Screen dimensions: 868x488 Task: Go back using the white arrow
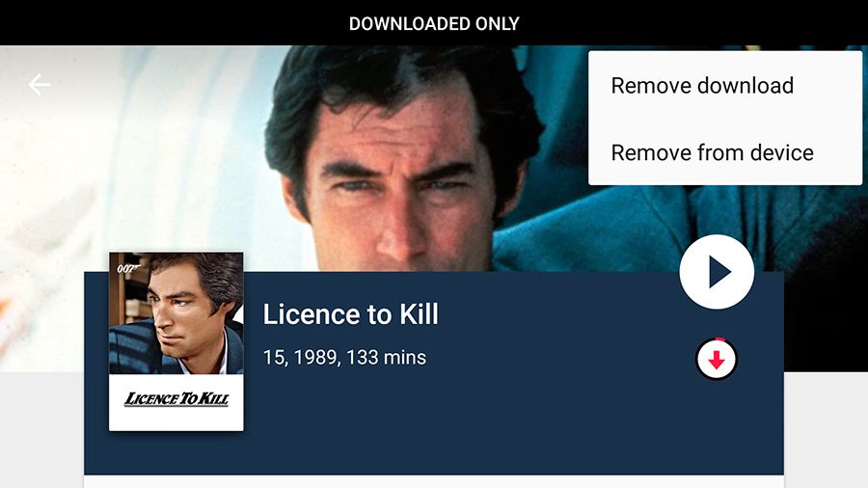40,85
